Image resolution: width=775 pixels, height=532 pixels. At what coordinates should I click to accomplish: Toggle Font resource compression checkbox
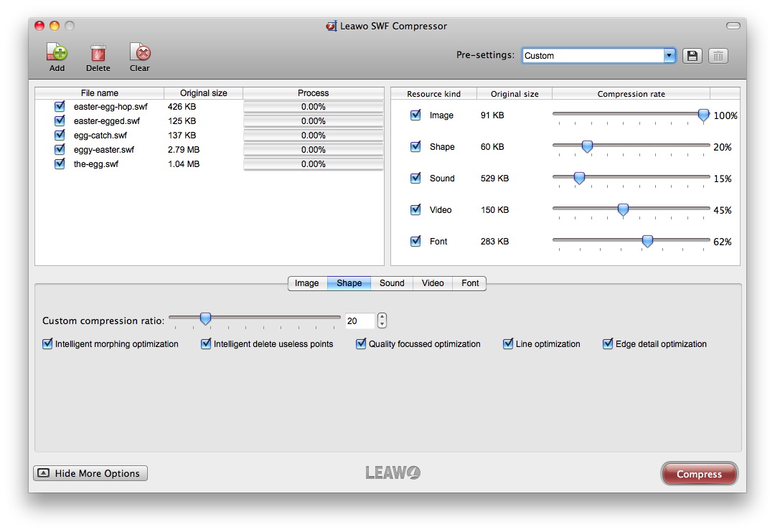pos(415,242)
